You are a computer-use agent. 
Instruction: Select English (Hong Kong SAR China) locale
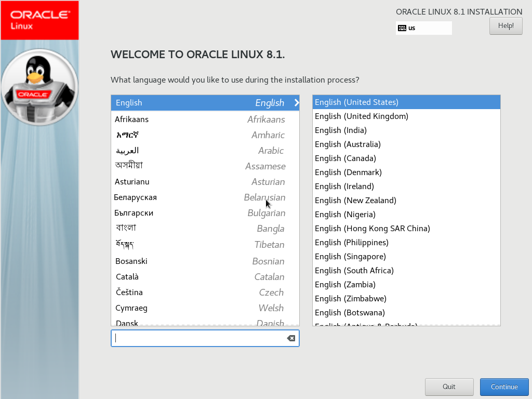(x=406, y=229)
